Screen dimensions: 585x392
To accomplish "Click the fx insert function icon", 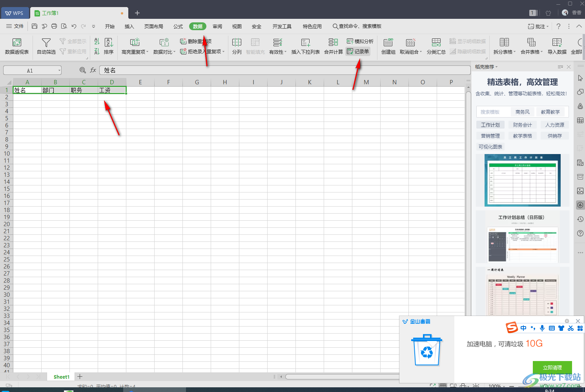I will [93, 70].
